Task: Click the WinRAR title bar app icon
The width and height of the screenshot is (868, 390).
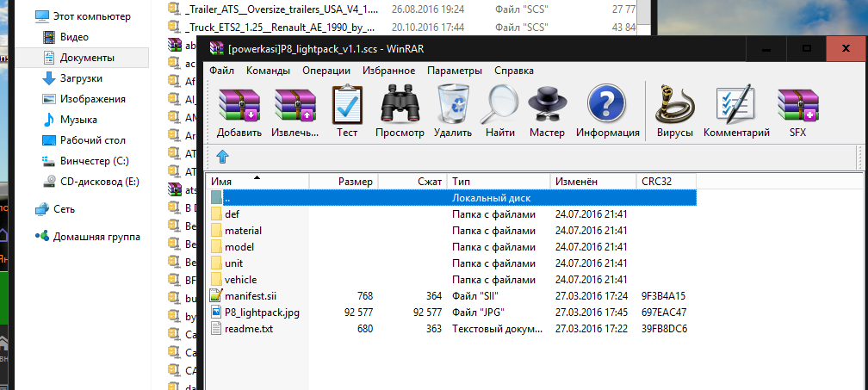Action: pos(216,49)
